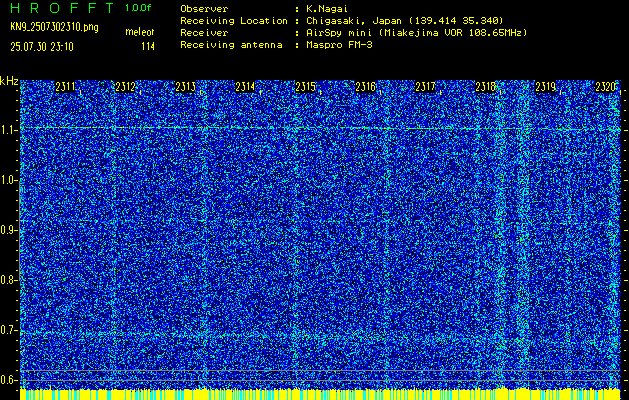
Task: Click the HROFFT title text
Action: pyautogui.click(x=62, y=8)
